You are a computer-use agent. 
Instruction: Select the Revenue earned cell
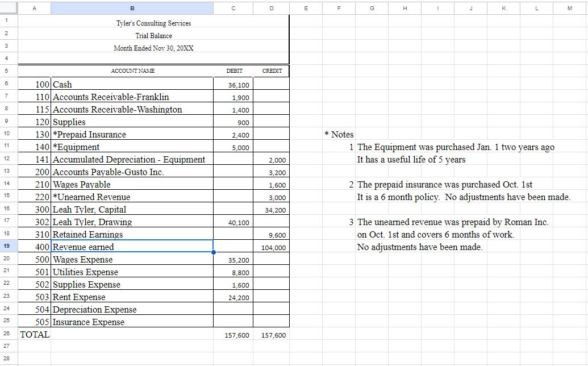click(132, 247)
